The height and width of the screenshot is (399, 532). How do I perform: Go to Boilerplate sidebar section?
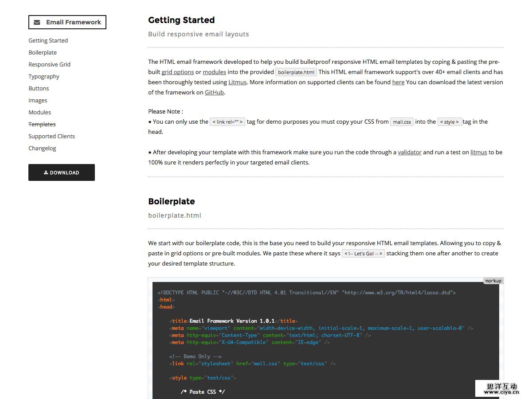tap(43, 52)
